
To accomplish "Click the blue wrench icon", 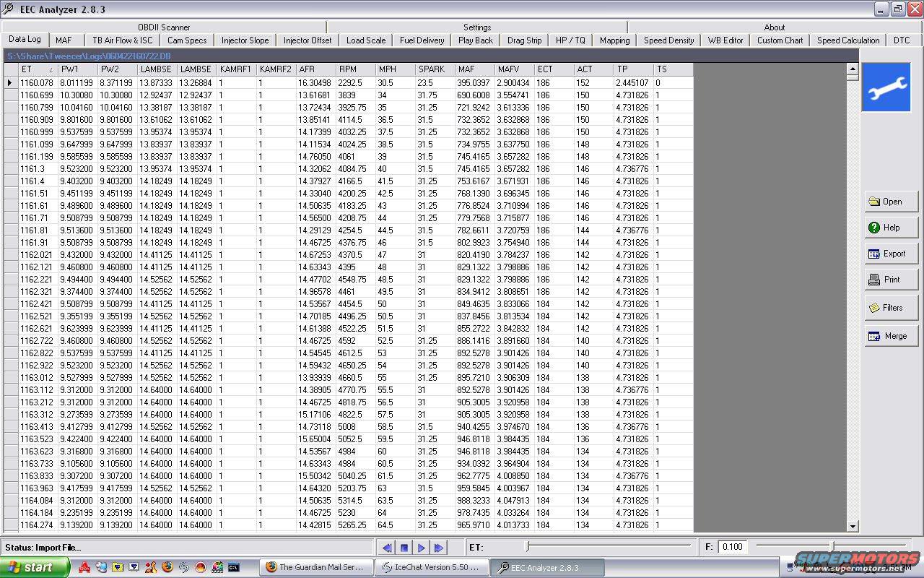I will point(886,87).
